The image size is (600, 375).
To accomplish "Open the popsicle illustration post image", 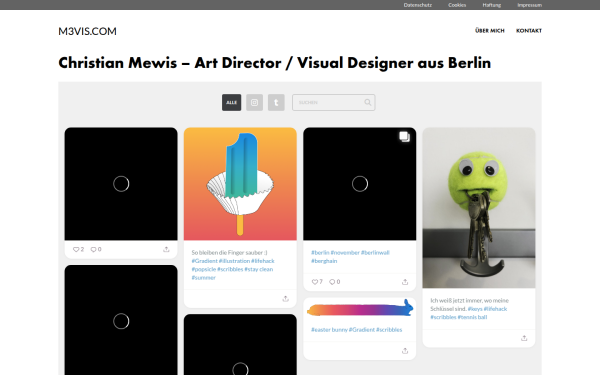I will [x=240, y=184].
